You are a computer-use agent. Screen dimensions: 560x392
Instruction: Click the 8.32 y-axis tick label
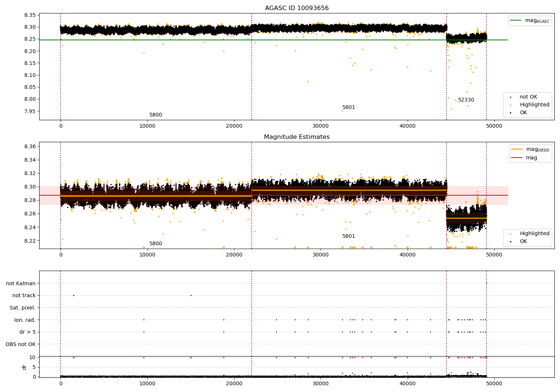[29, 174]
